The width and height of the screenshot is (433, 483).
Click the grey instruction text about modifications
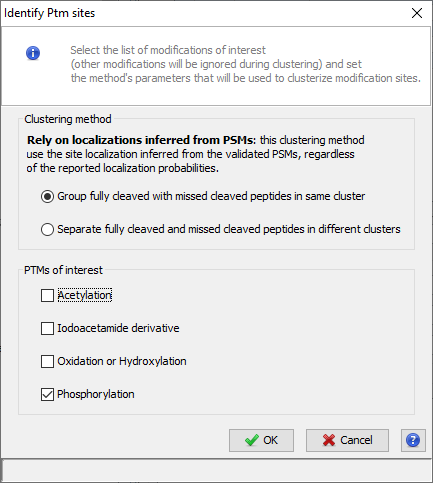pyautogui.click(x=245, y=64)
